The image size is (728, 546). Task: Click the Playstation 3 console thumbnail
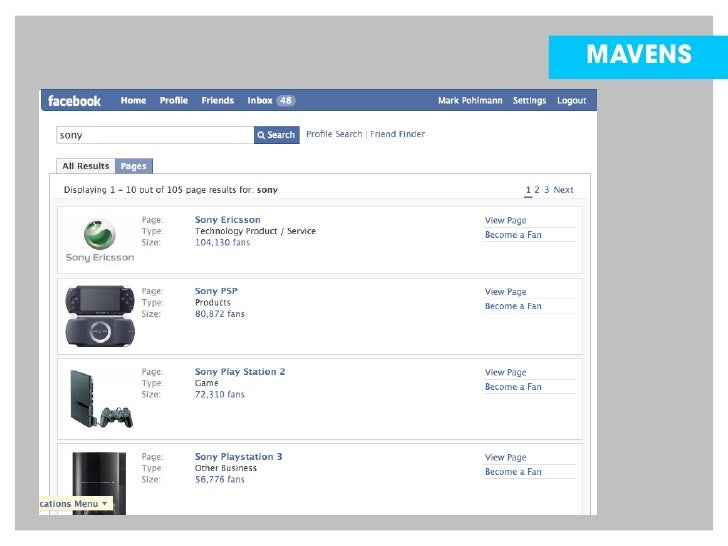pyautogui.click(x=99, y=483)
